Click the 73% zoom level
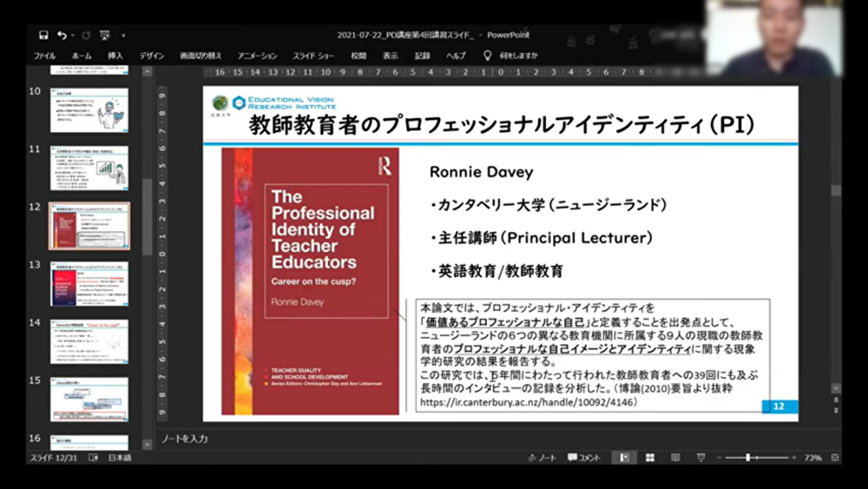The width and height of the screenshot is (868, 489). 812,458
